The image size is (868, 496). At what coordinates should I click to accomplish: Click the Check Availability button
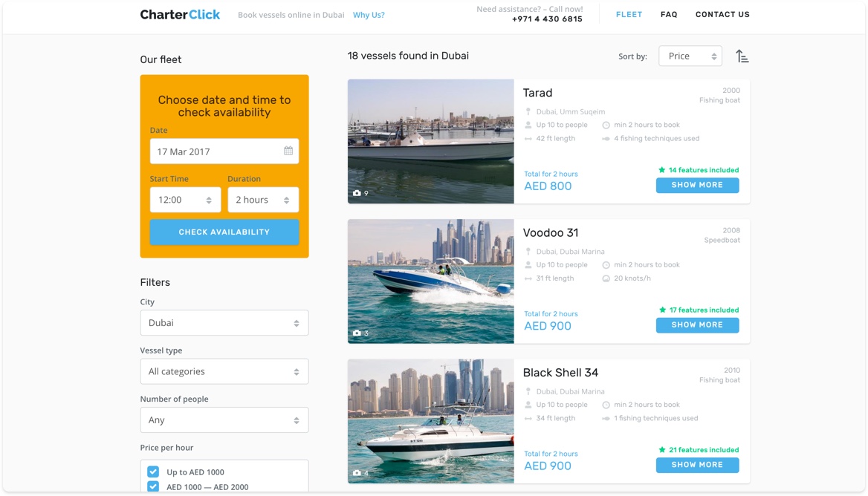224,232
